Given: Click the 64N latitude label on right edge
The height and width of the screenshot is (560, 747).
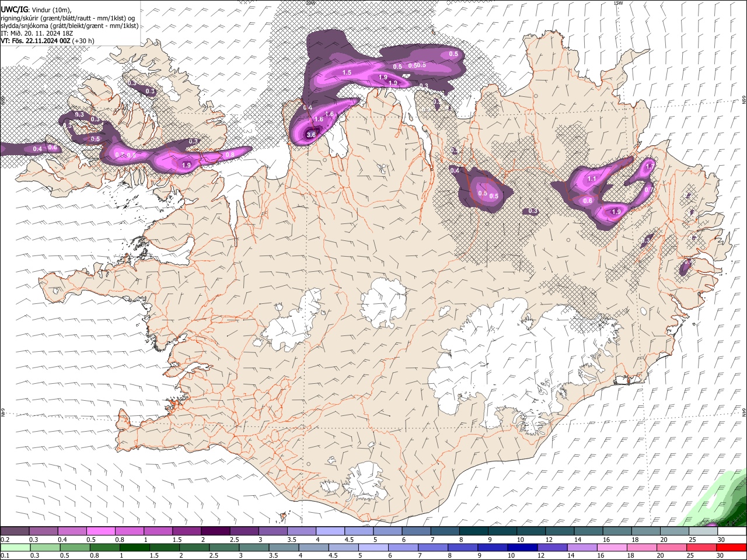Looking at the screenshot, I should 744,412.
